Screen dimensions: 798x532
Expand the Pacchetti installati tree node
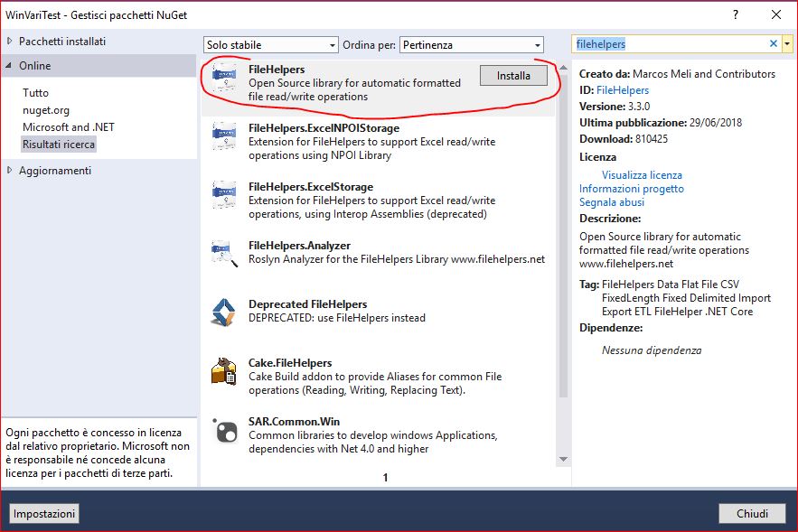[9, 41]
